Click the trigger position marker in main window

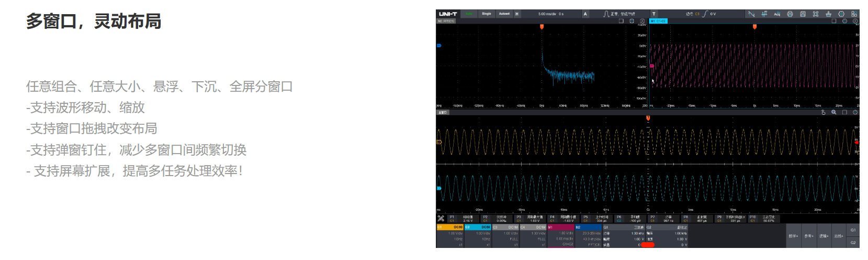coord(648,118)
